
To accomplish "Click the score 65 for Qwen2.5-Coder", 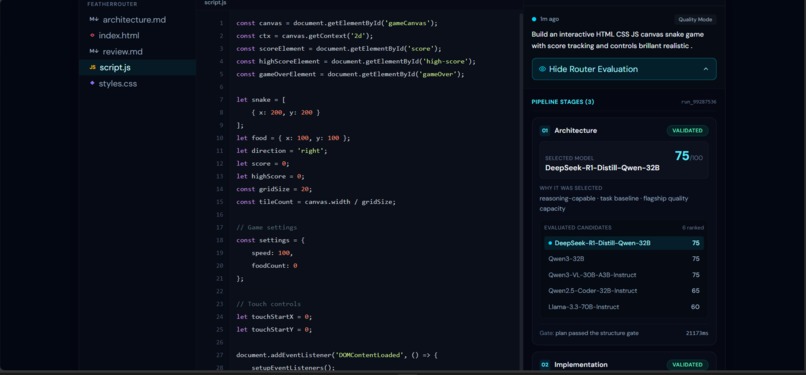I will pos(695,291).
